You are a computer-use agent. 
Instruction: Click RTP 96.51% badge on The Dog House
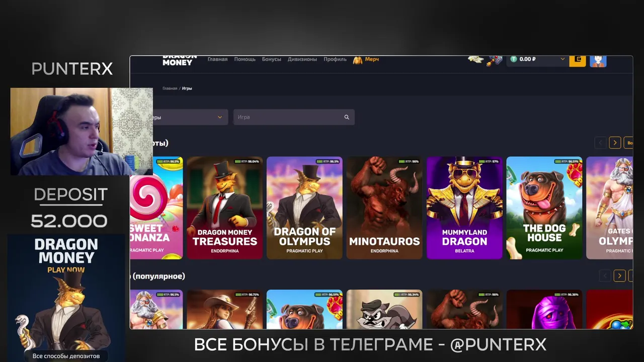(567, 161)
